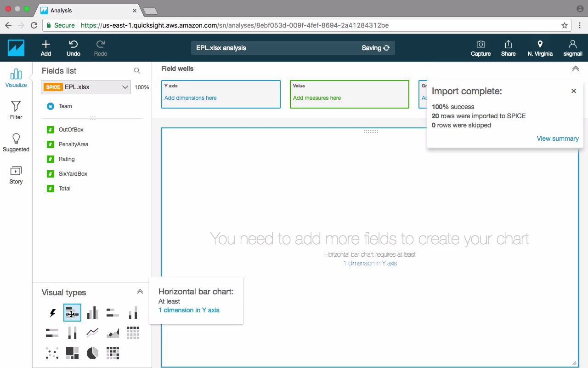This screenshot has width=588, height=368.
Task: Reload the browser page
Action: tap(34, 25)
